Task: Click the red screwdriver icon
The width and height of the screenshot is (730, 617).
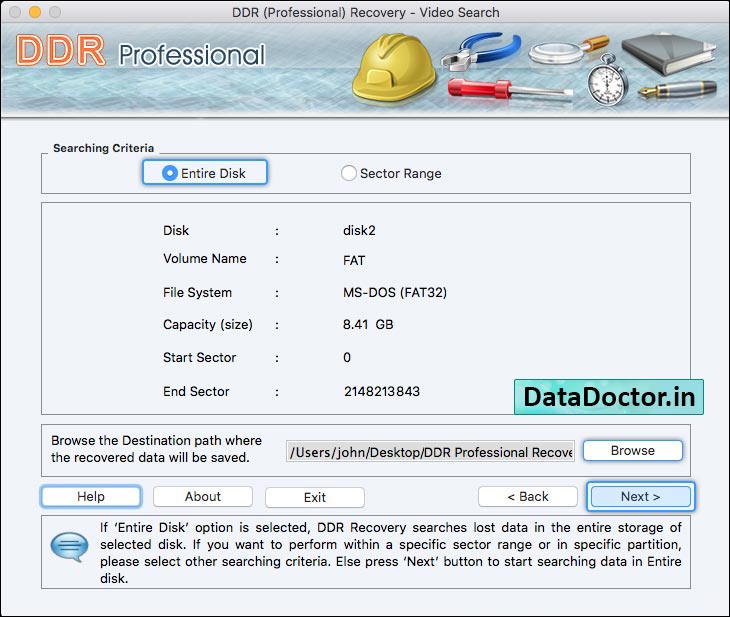Action: coord(509,89)
